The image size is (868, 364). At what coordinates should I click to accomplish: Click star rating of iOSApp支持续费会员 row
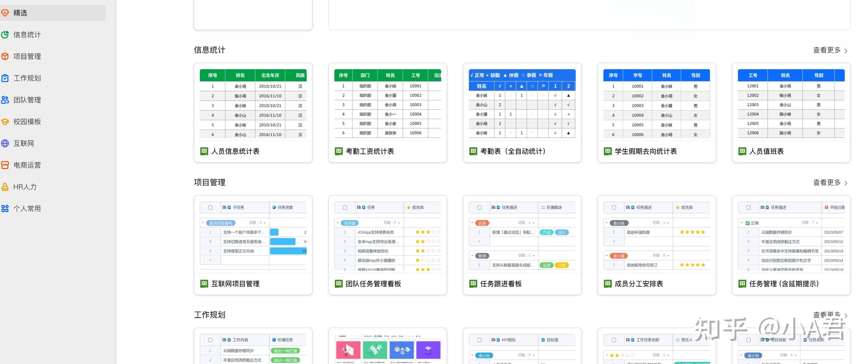click(x=428, y=232)
